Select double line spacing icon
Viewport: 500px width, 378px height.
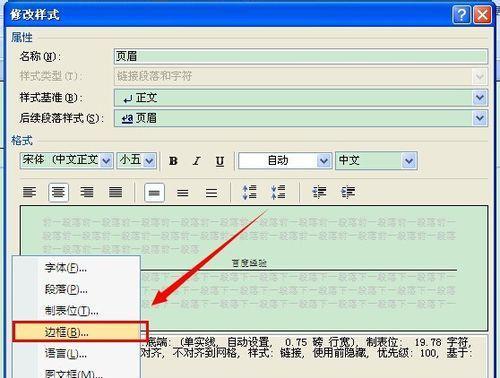click(211, 192)
